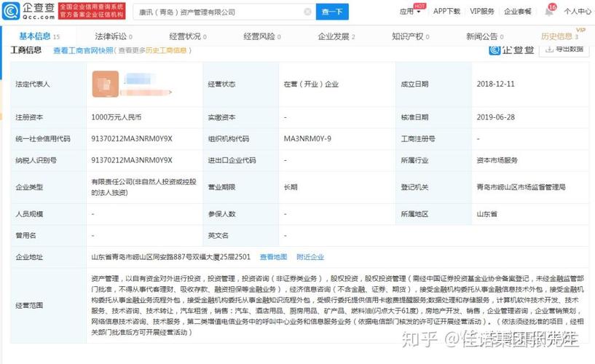
Task: Select the region value 山东省
Action: [x=487, y=214]
